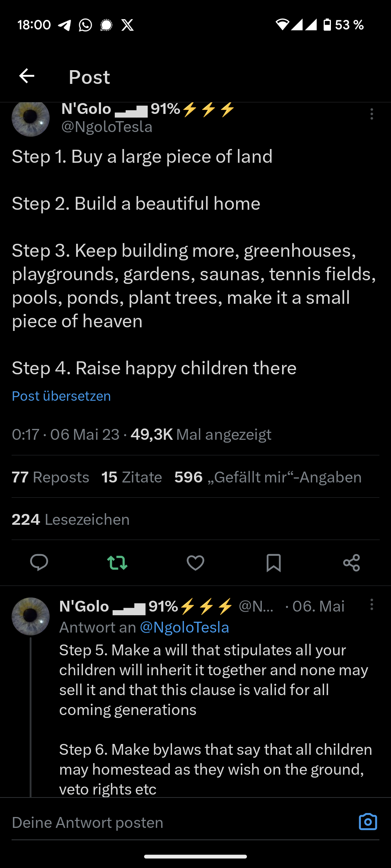Tap the main post's profile avatar

tap(31, 118)
